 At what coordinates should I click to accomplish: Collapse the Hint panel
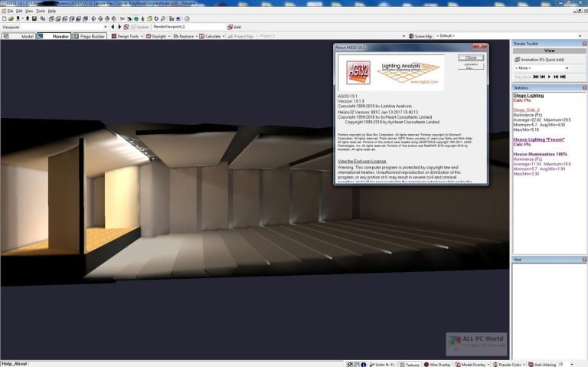tap(584, 259)
